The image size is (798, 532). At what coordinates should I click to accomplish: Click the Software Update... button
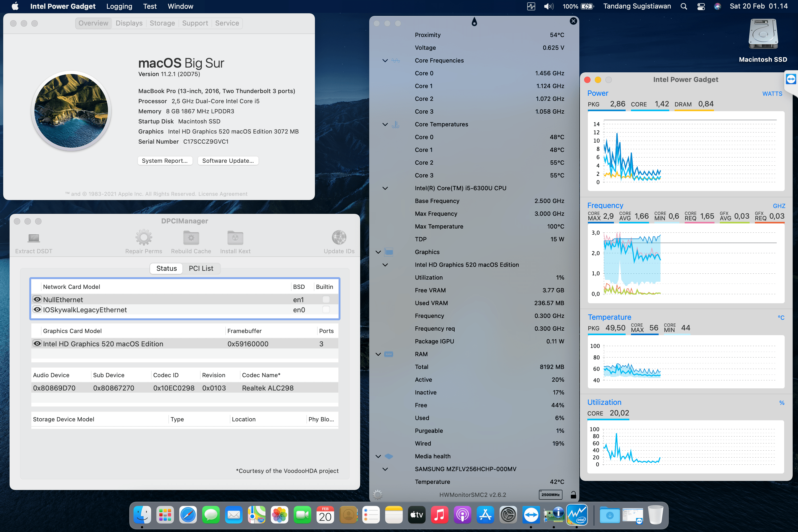pyautogui.click(x=228, y=160)
